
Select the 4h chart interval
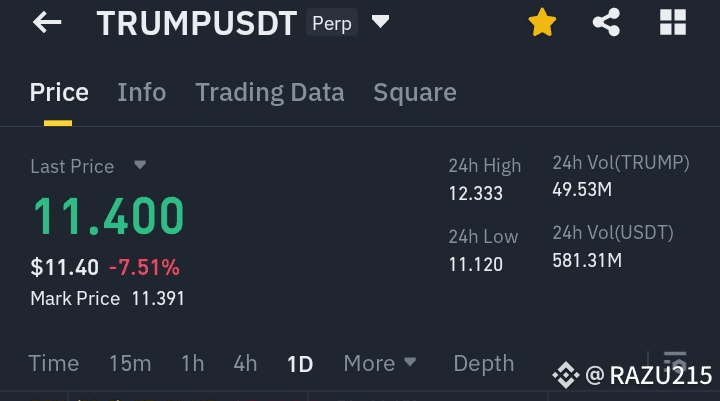[x=245, y=363]
